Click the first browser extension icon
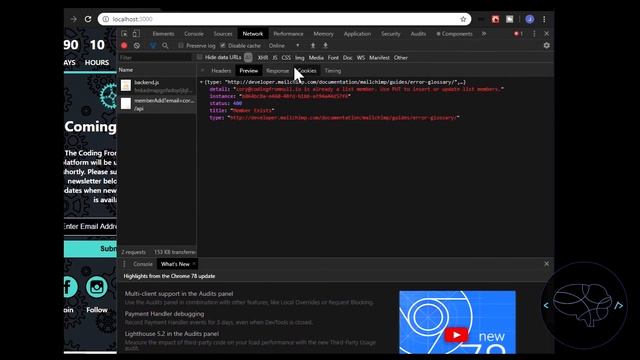 pos(481,19)
